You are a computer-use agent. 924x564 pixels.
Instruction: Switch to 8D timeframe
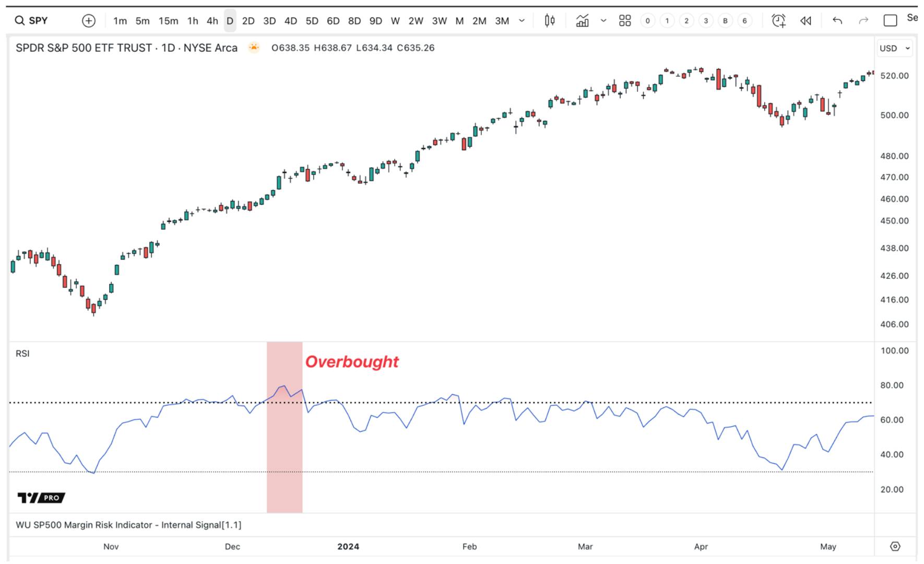point(354,21)
